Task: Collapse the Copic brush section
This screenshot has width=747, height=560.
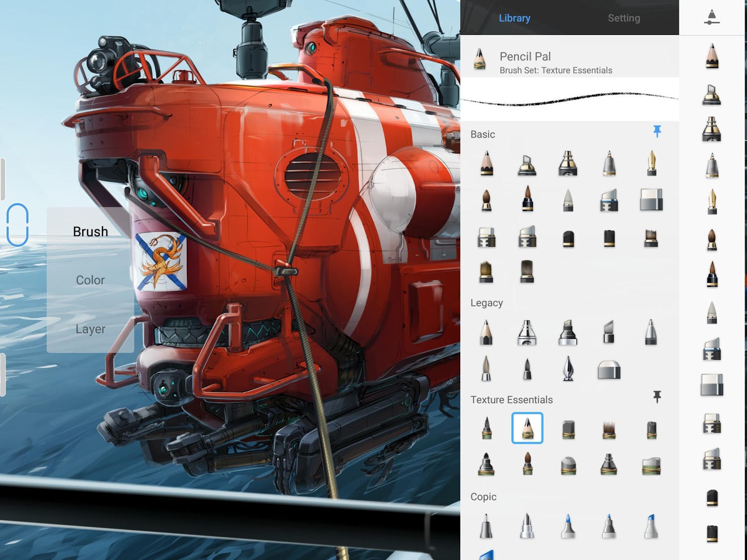Action: tap(484, 497)
